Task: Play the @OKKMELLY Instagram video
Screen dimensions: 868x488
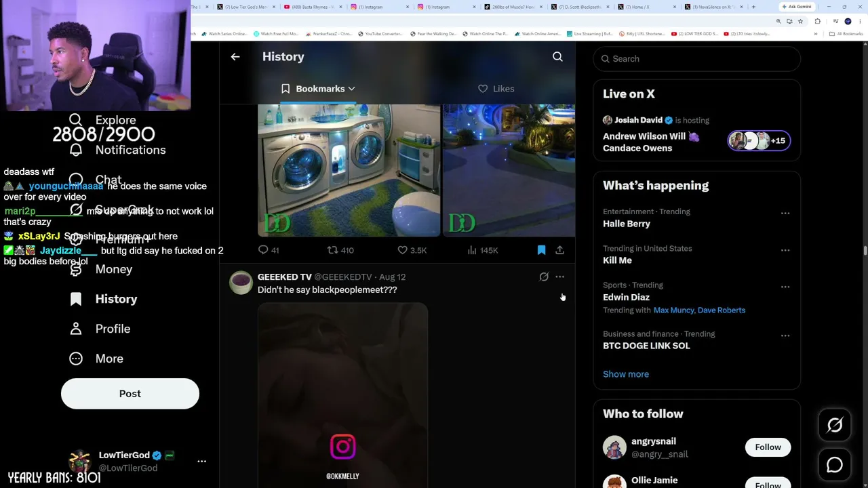Action: click(x=342, y=395)
